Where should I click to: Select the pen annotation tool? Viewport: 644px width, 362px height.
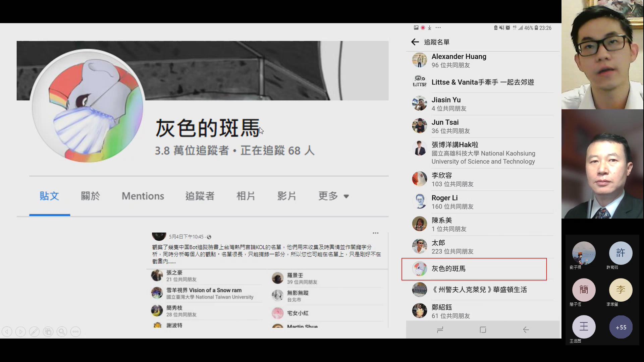click(35, 331)
